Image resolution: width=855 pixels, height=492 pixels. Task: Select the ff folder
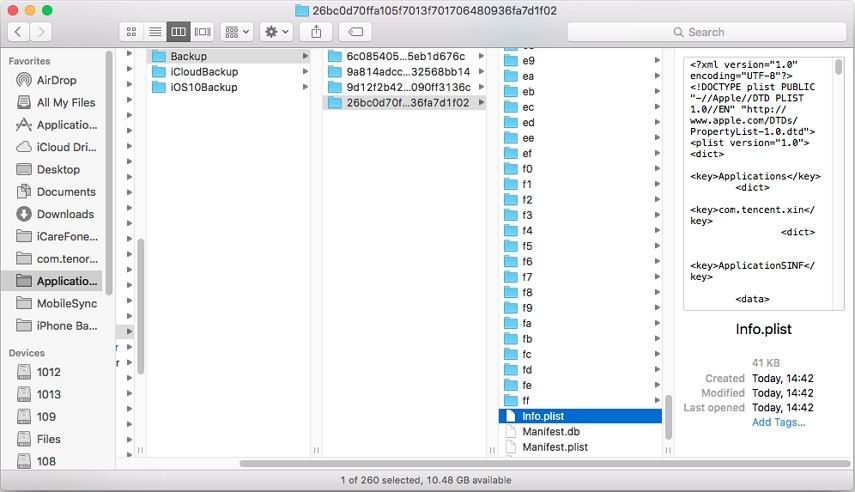click(x=580, y=401)
